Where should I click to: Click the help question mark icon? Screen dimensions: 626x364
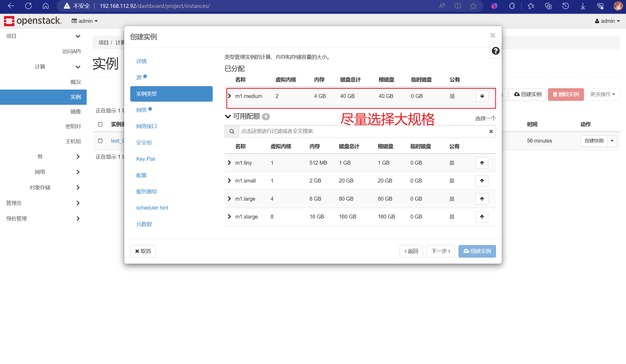(495, 51)
